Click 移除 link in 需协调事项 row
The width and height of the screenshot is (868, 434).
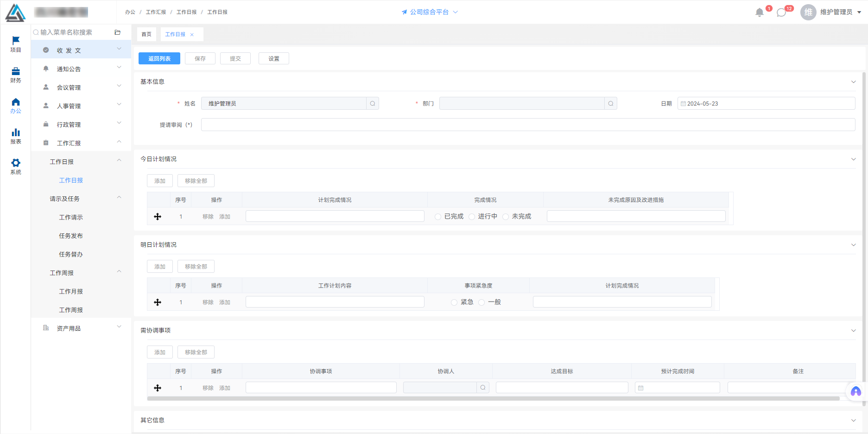[x=208, y=388]
